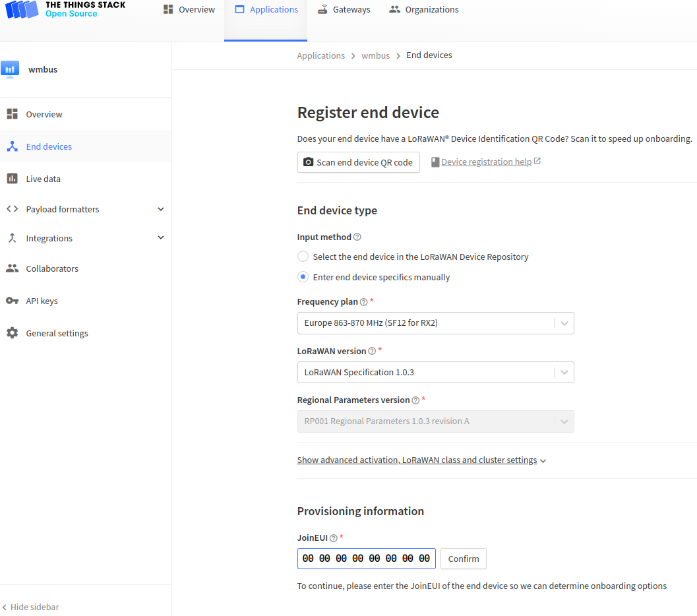The height and width of the screenshot is (616, 697).
Task: Expand the Integrations sidebar menu
Action: pyautogui.click(x=161, y=238)
